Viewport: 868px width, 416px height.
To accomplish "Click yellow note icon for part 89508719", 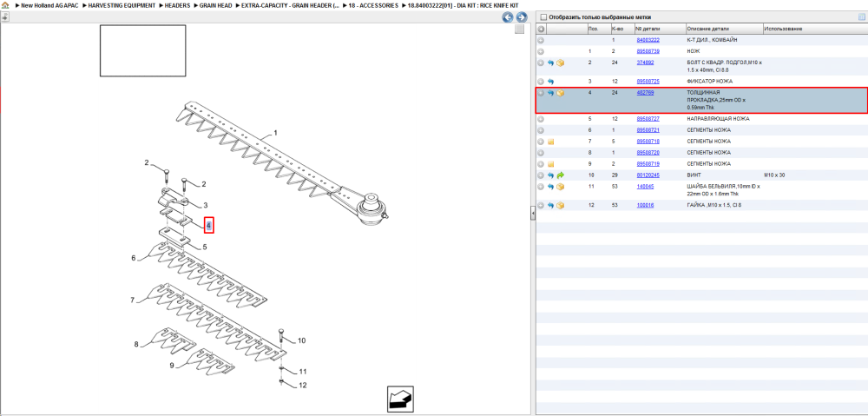I will tap(551, 164).
